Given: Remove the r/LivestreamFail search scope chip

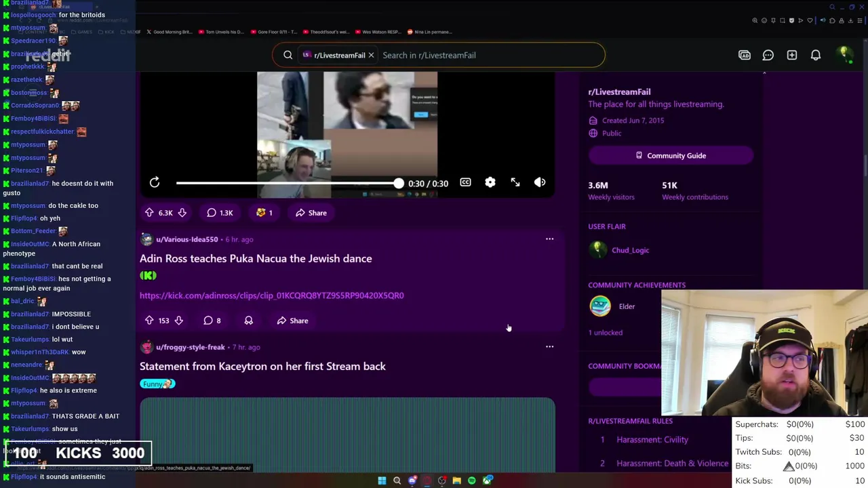Looking at the screenshot, I should 371,55.
